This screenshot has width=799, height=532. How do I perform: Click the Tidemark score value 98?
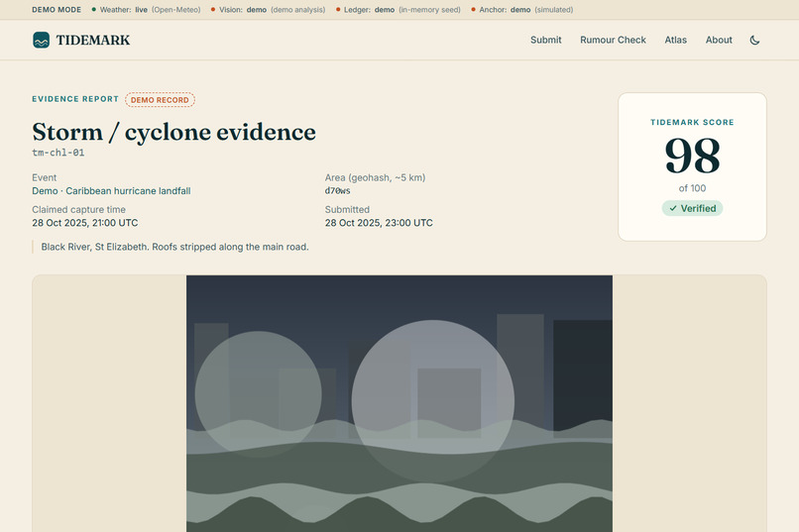point(692,156)
